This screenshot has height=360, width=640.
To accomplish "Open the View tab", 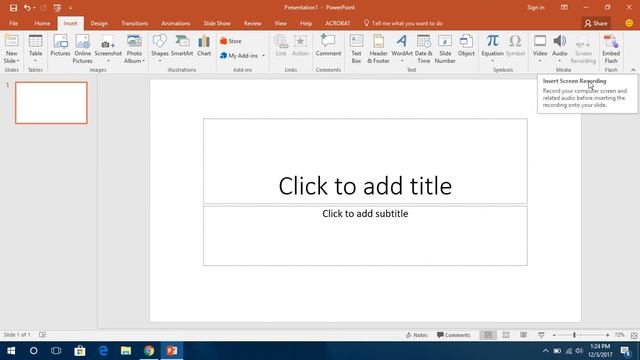I will [280, 23].
